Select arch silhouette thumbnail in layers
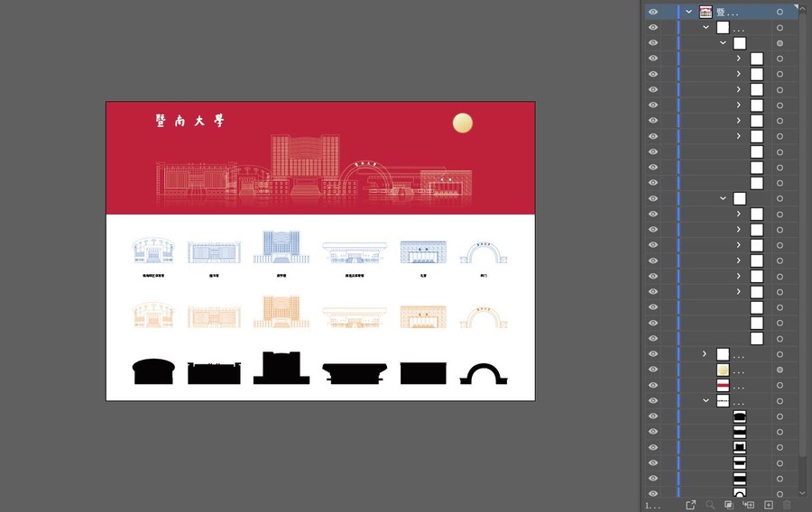The image size is (812, 512). pos(740,493)
